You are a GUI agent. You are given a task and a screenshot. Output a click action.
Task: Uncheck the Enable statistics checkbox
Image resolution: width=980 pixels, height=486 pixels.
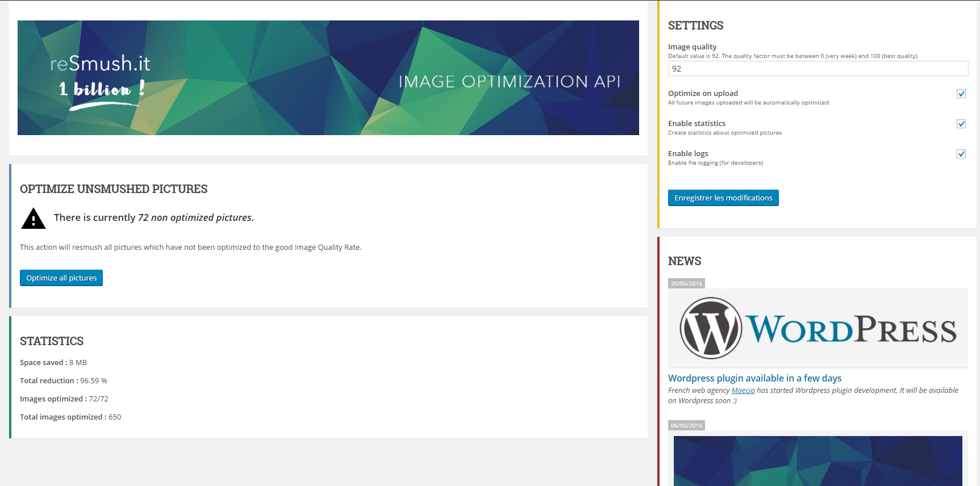(961, 124)
